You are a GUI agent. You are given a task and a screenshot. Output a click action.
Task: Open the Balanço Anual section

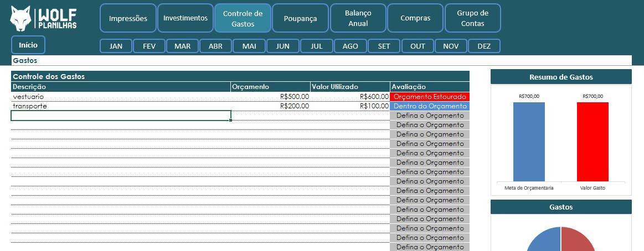pyautogui.click(x=358, y=18)
